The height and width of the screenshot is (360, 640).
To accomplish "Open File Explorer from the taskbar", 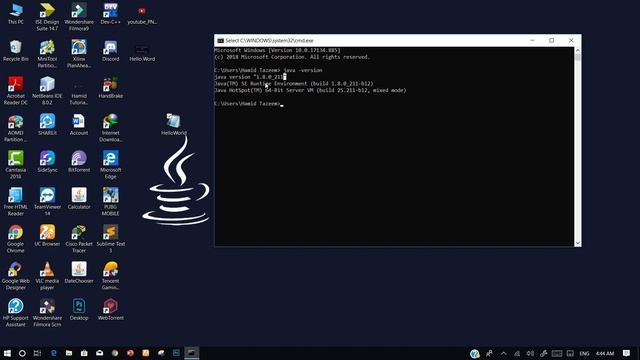I will (69, 353).
